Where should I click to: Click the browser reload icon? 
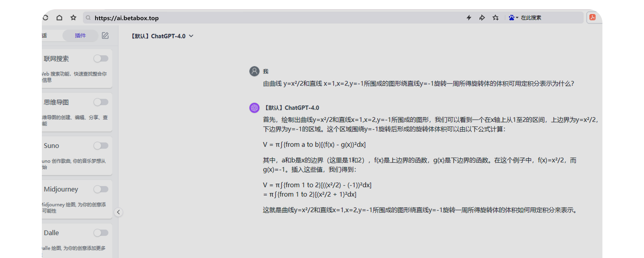46,18
